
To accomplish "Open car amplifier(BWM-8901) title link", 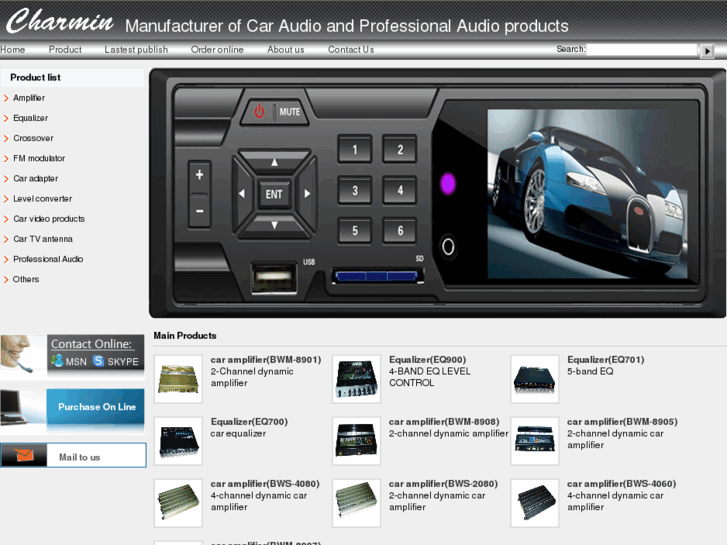I will click(266, 359).
